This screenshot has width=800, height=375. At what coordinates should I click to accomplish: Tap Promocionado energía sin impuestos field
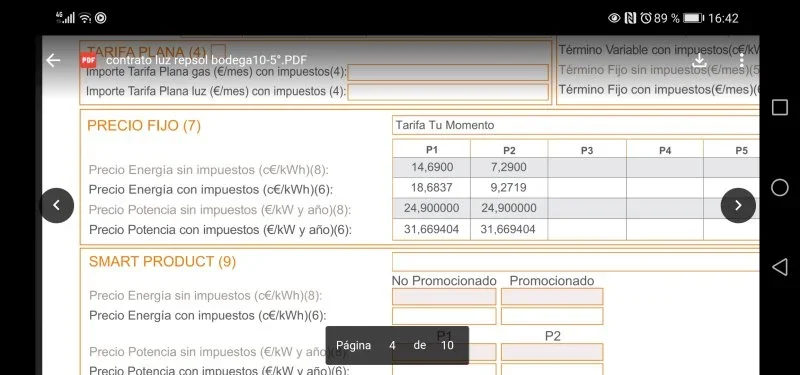[x=552, y=296]
